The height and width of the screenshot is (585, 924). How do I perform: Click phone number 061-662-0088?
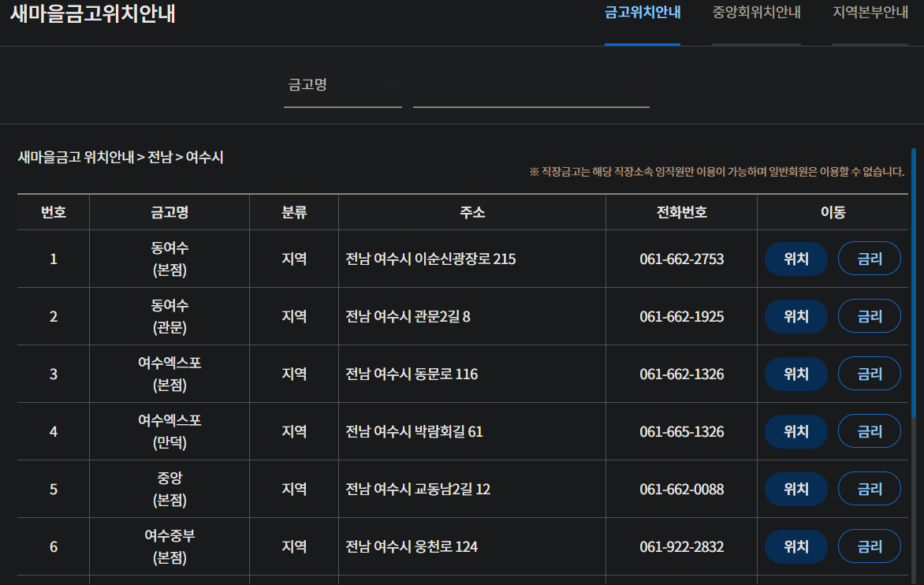click(x=682, y=490)
